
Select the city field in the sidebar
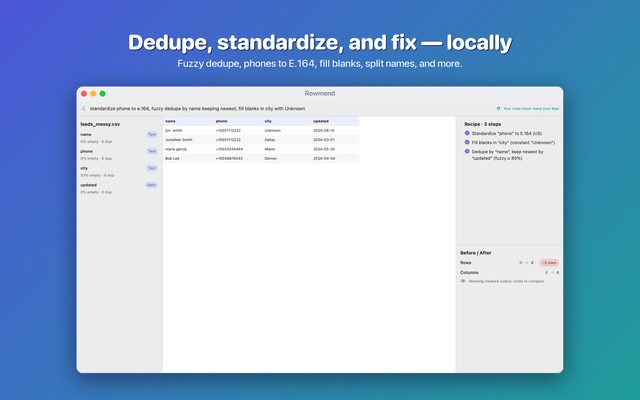coord(119,171)
